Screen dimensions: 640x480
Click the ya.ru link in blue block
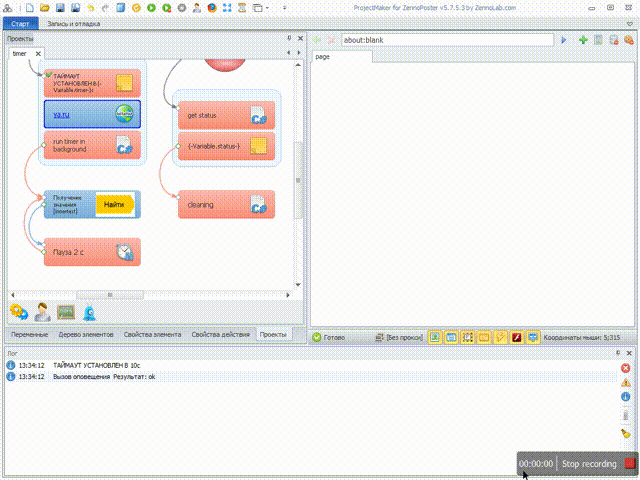[61, 115]
